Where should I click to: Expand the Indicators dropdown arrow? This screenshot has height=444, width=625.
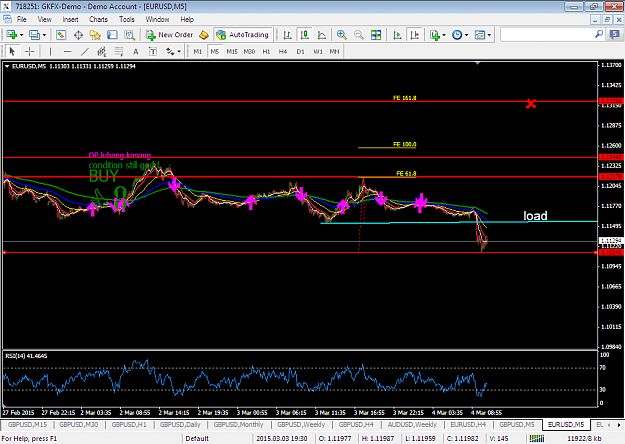tap(444, 35)
